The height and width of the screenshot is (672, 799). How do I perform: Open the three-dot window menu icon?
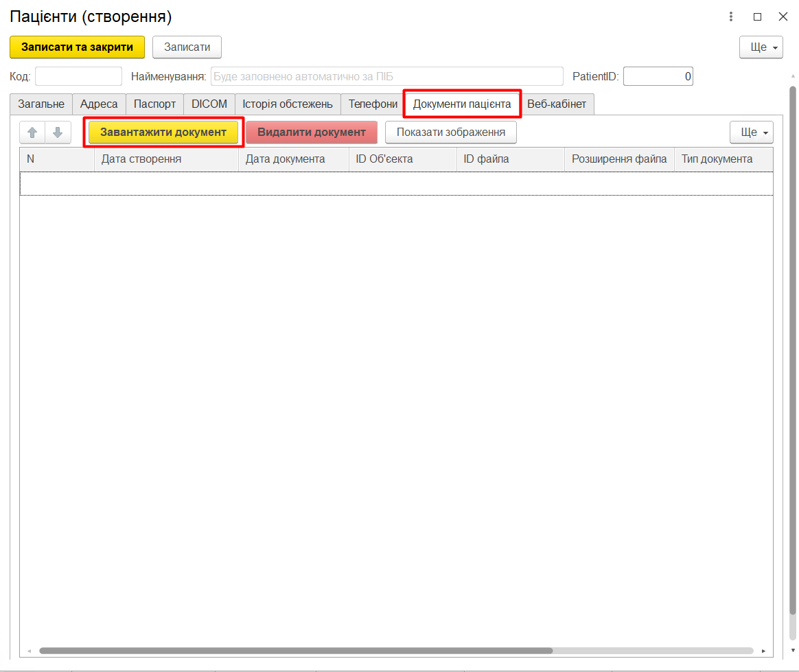tap(732, 16)
